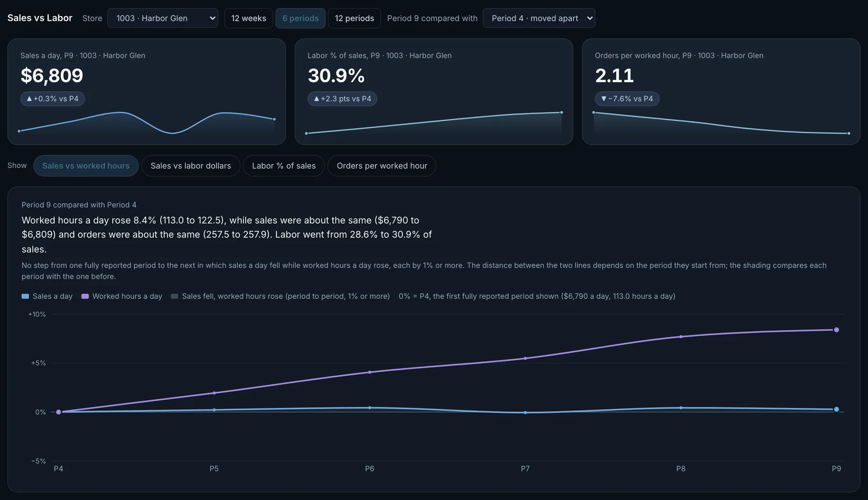Switch to Sales vs labor dollars
This screenshot has height=500, width=868.
pos(191,166)
